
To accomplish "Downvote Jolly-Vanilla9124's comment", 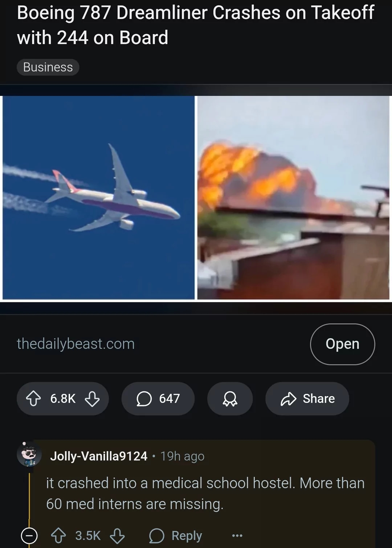I will point(117,536).
